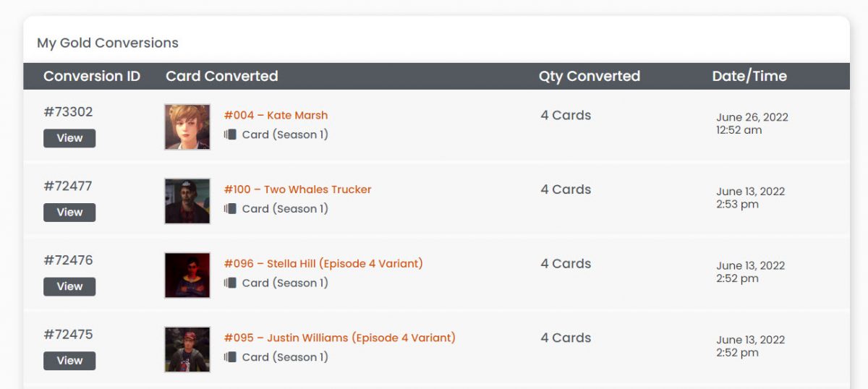Click the card stack icon under Justin Williams
This screenshot has height=389, width=868.
[x=230, y=357]
